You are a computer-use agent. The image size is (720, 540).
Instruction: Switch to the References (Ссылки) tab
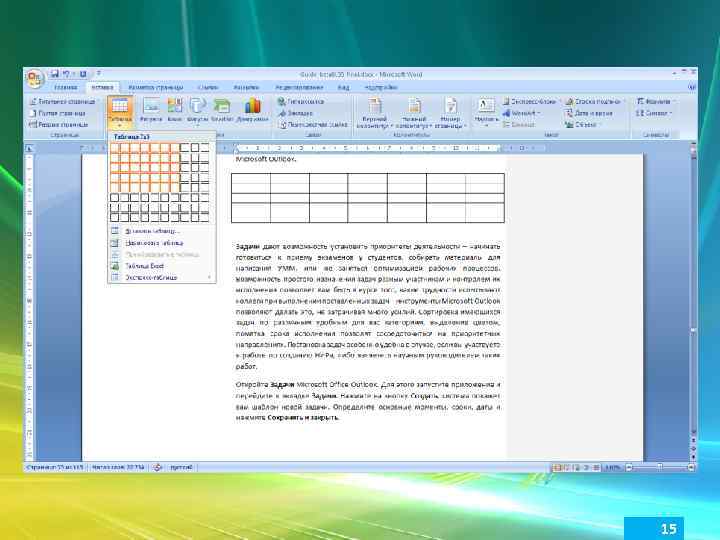208,87
